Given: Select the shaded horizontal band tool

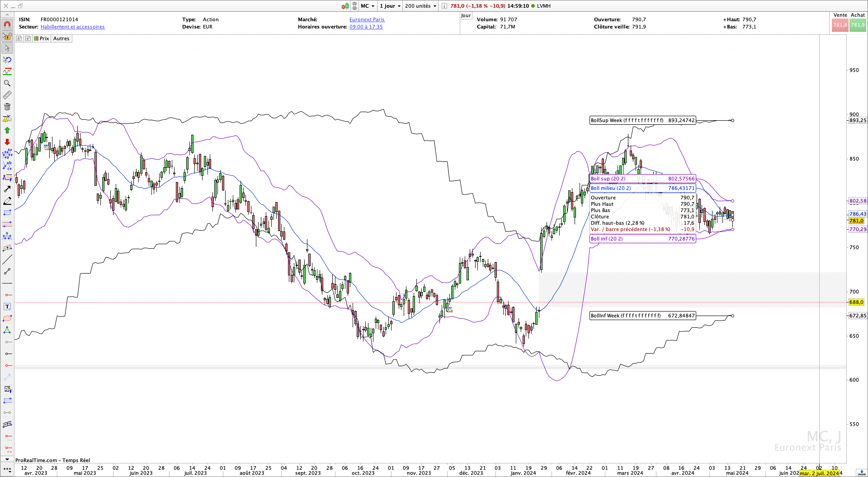Looking at the screenshot, I should click(7, 224).
